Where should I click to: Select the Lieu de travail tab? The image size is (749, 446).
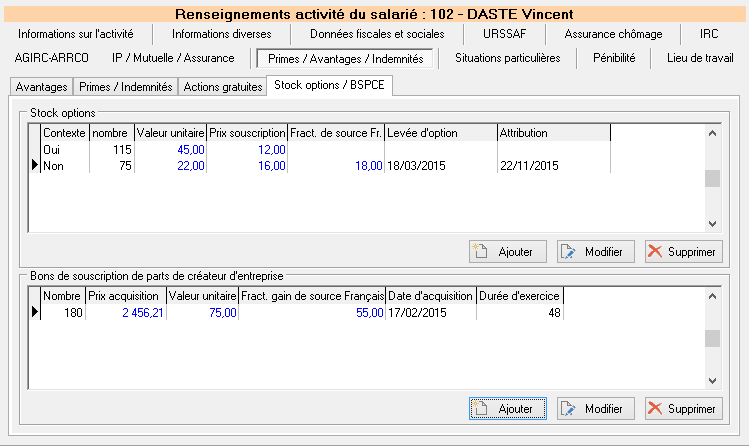[x=700, y=58]
